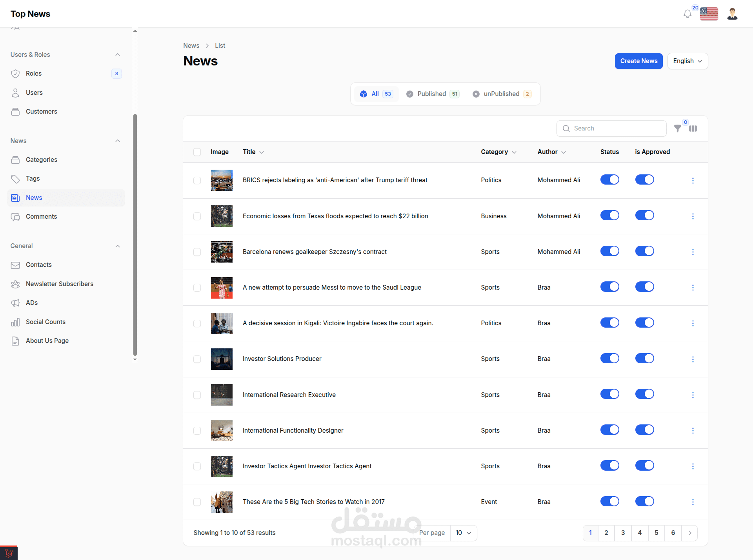The width and height of the screenshot is (753, 560).
Task: Switch to the unPublished tab
Action: click(x=501, y=94)
